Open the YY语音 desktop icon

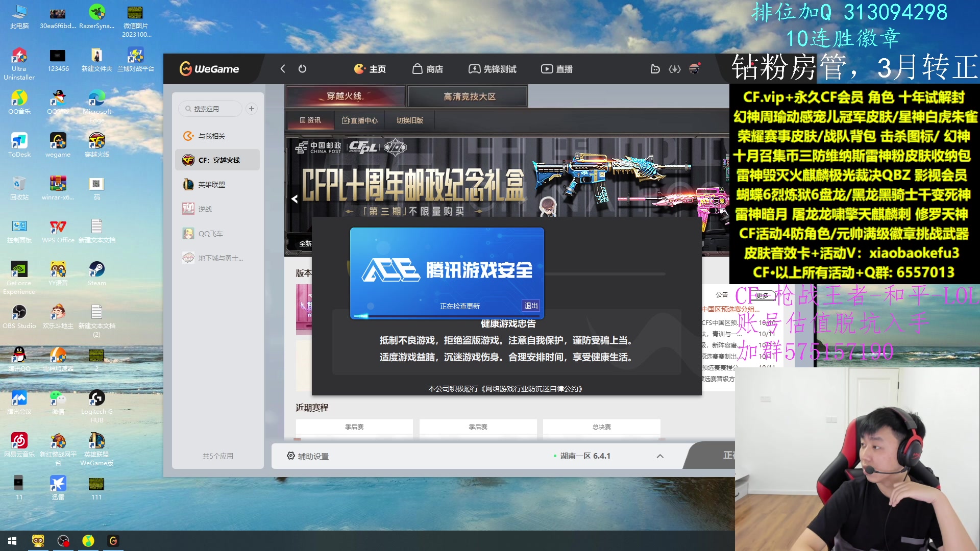tap(58, 274)
